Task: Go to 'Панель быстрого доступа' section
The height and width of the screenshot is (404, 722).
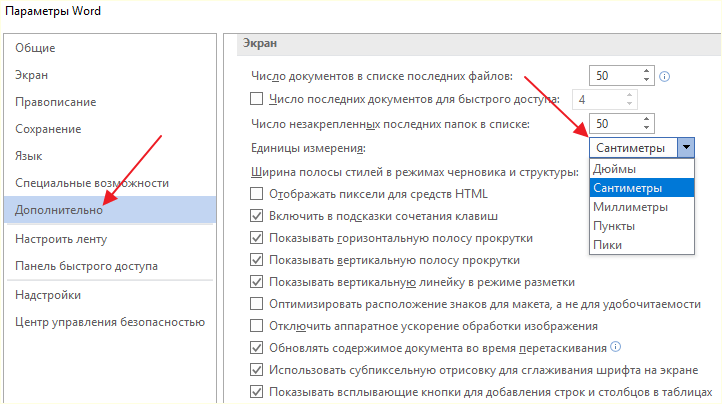Action: 110,266
